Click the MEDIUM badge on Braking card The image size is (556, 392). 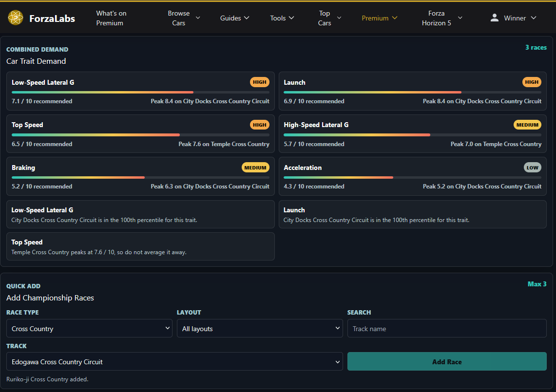pyautogui.click(x=255, y=168)
